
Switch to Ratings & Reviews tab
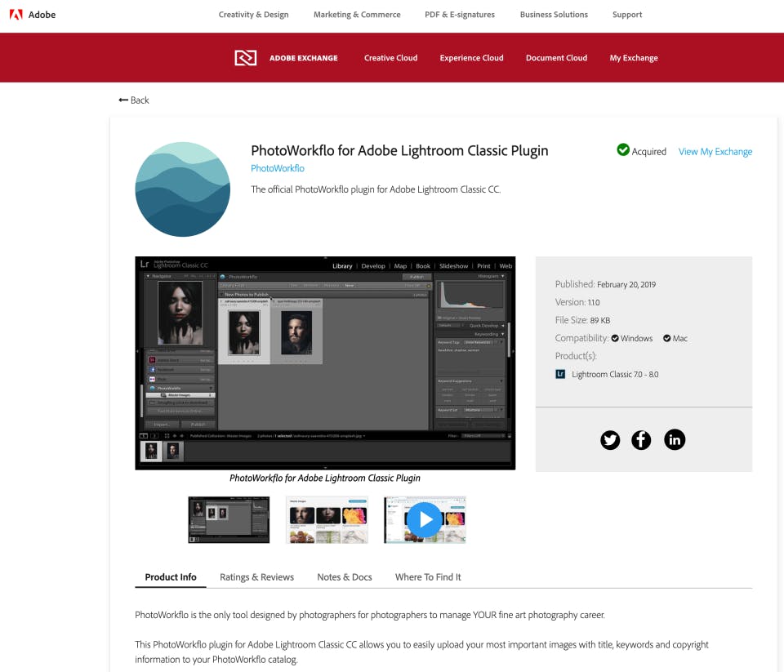coord(256,577)
